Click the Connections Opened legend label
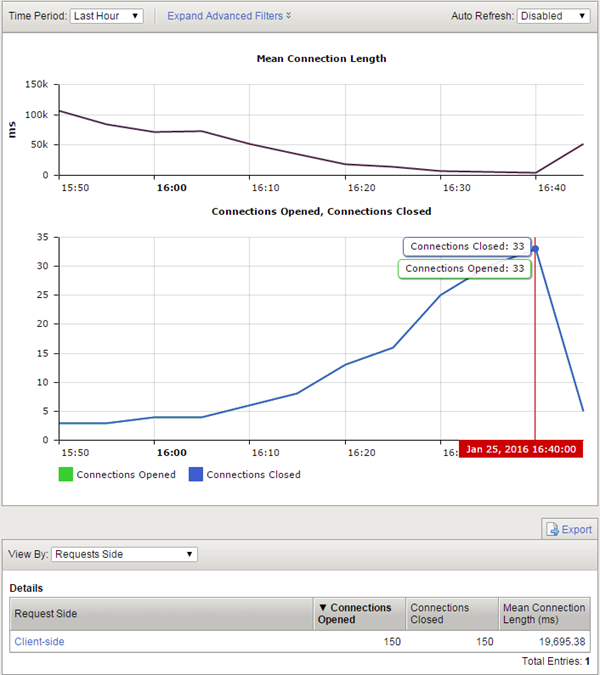This screenshot has width=600, height=675. (126, 475)
